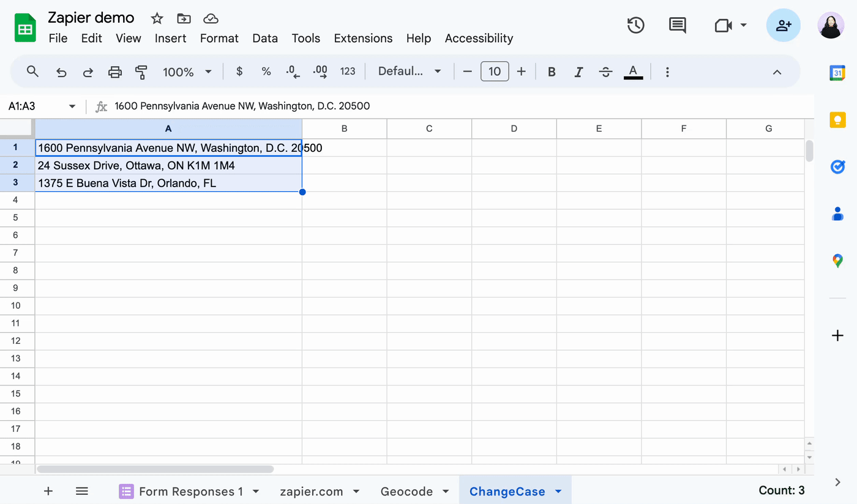This screenshot has width=857, height=504.
Task: Open Count: 3 summary
Action: (x=782, y=491)
